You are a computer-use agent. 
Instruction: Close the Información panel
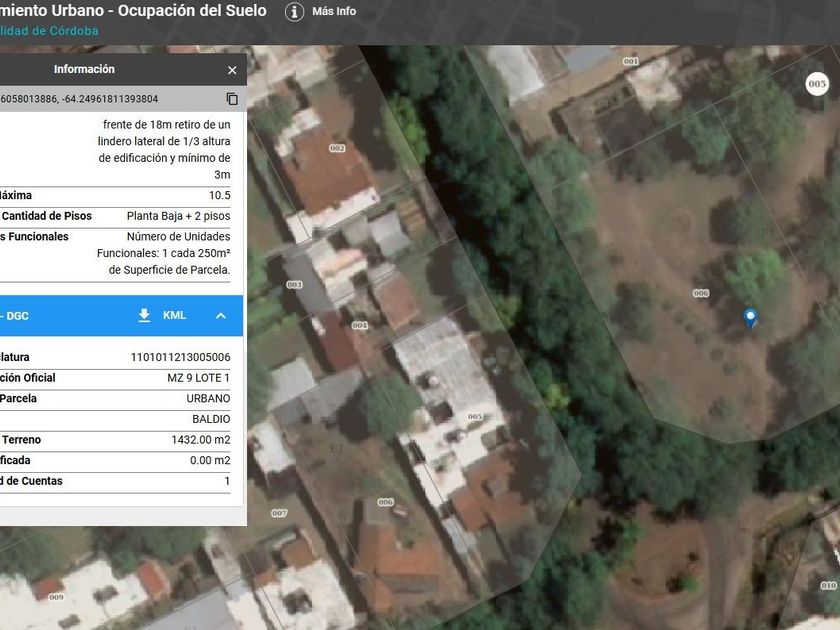(x=232, y=70)
